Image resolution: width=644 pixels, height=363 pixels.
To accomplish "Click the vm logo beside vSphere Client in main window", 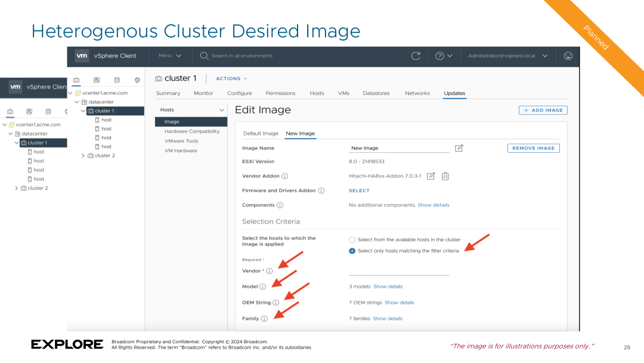I will pos(82,56).
